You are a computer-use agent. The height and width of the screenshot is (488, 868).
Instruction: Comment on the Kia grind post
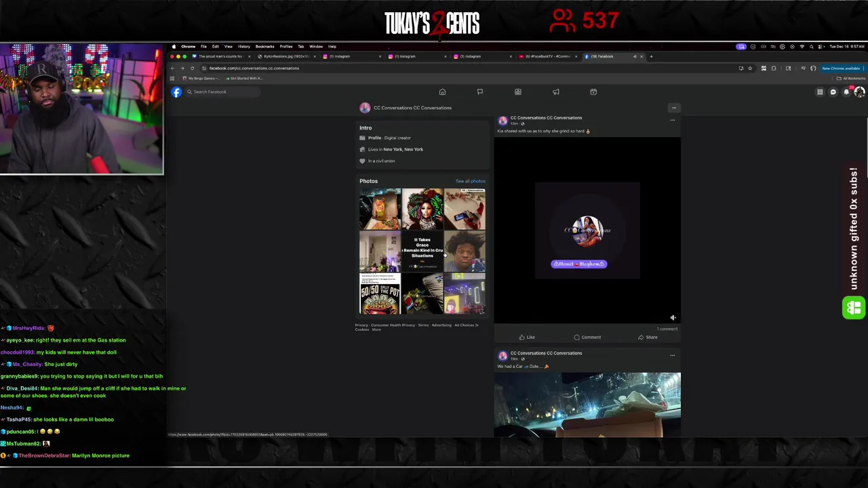[587, 337]
